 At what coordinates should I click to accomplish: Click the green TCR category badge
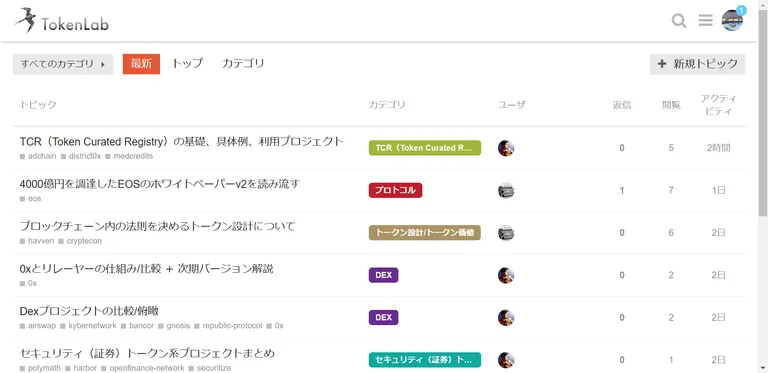pyautogui.click(x=425, y=148)
